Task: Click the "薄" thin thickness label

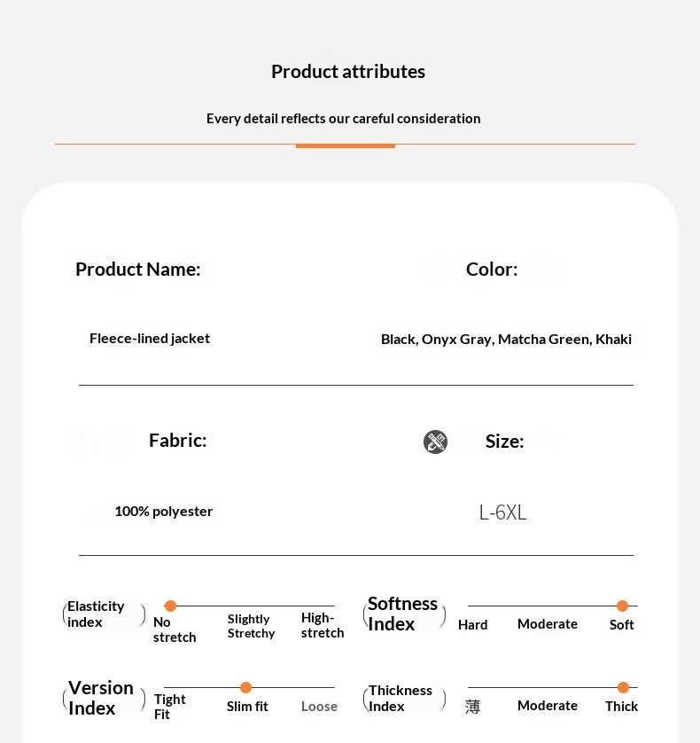Action: pyautogui.click(x=472, y=707)
